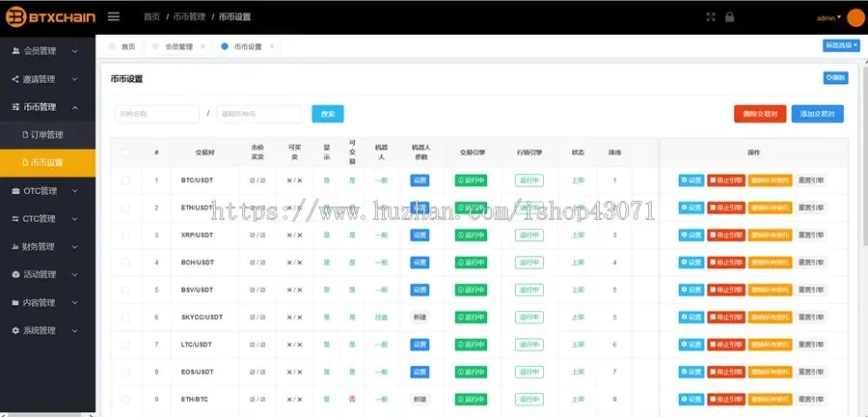Tick the checkbox for XRP/USDT row
Viewport: 868px width, 417px height.
tap(125, 236)
